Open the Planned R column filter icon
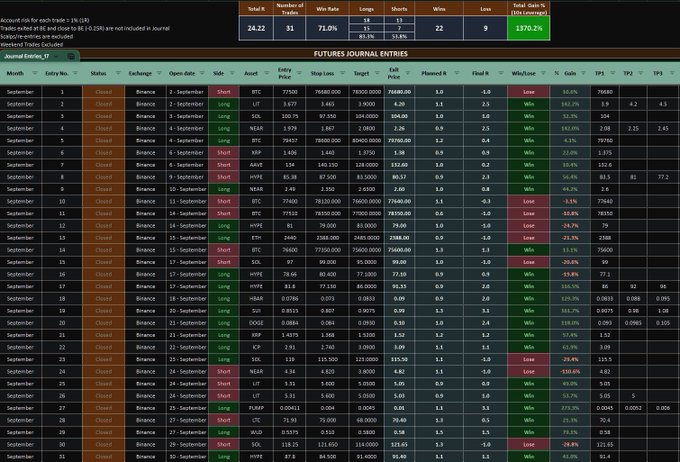This screenshot has height=462, width=680. 457,73
